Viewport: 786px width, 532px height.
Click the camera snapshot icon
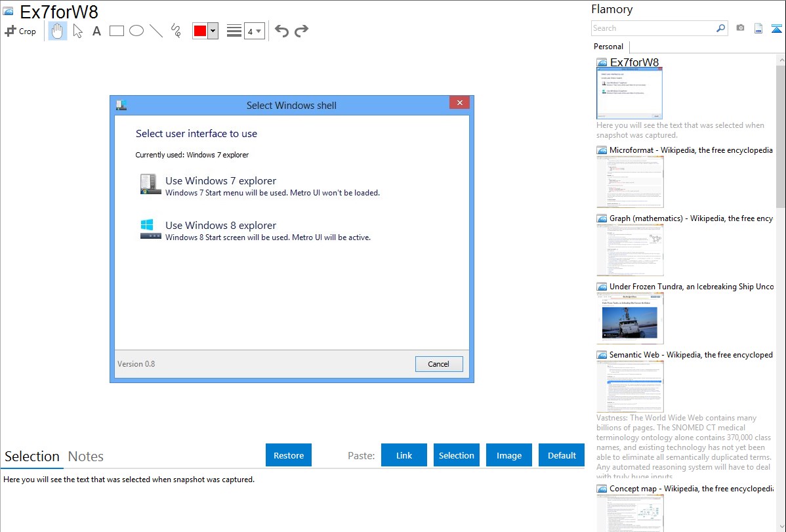coord(740,28)
